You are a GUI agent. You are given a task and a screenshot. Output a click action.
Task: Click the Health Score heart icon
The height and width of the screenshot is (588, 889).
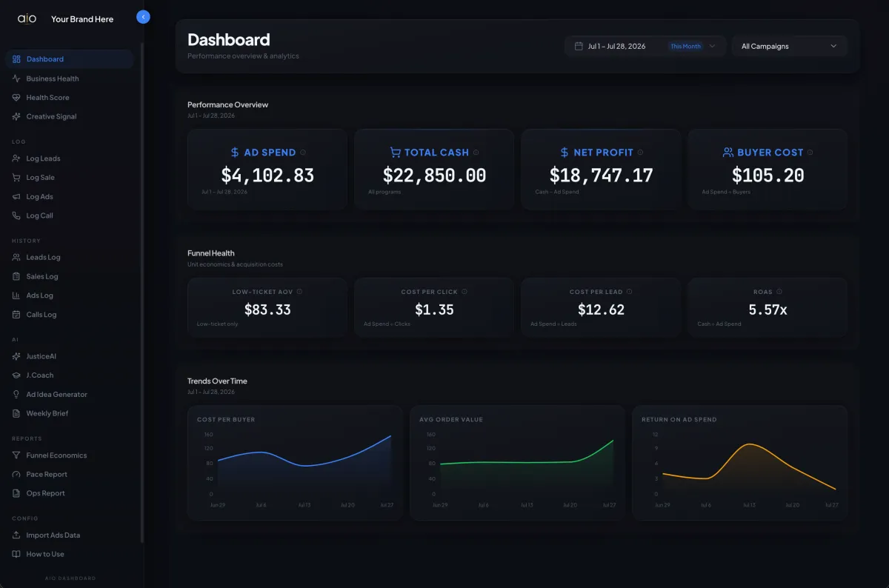tap(16, 98)
